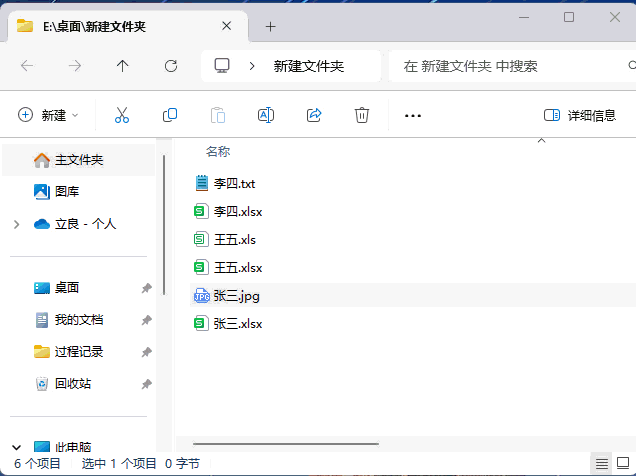
Task: Open a new tab with plus button
Action: point(270,26)
